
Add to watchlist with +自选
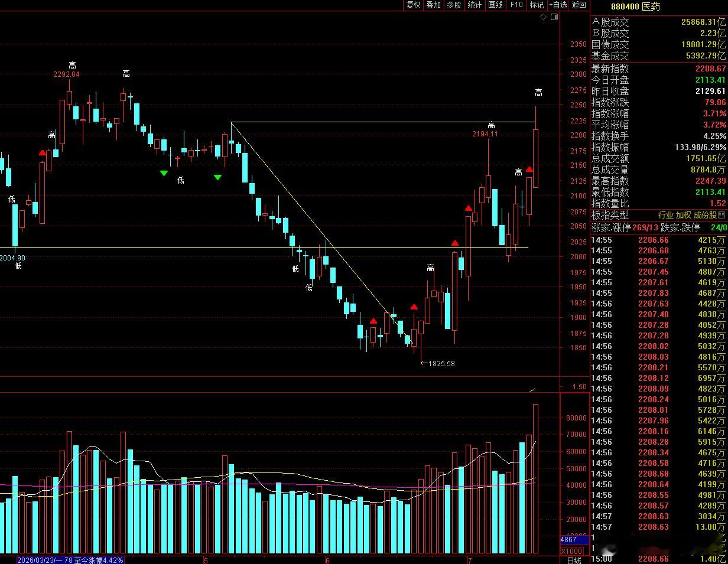[558, 5]
